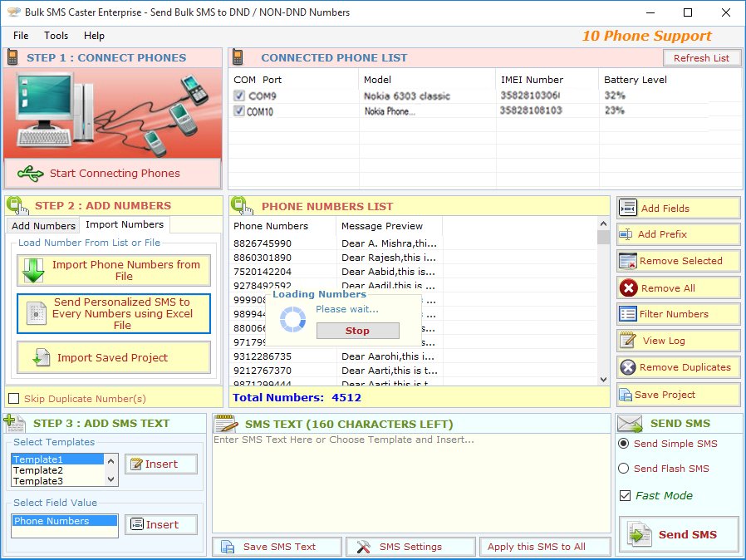Click the computer and phones connection image
The height and width of the screenshot is (560, 746).
(x=112, y=113)
